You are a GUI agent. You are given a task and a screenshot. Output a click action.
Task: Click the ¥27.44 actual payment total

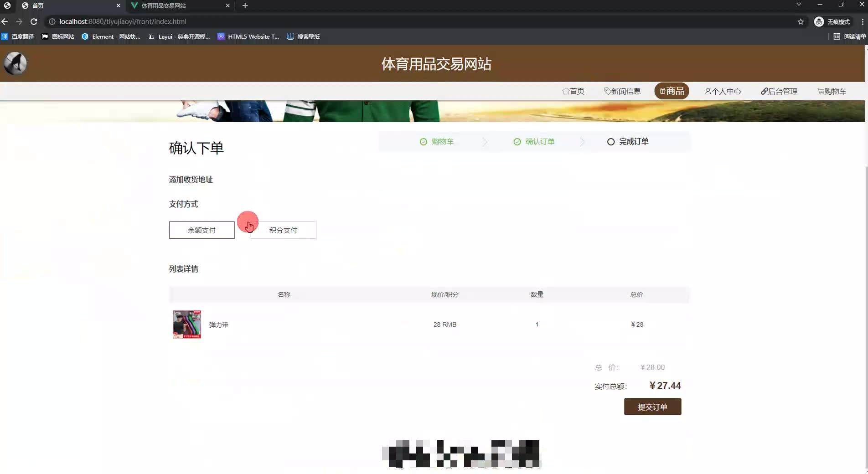coord(665,386)
